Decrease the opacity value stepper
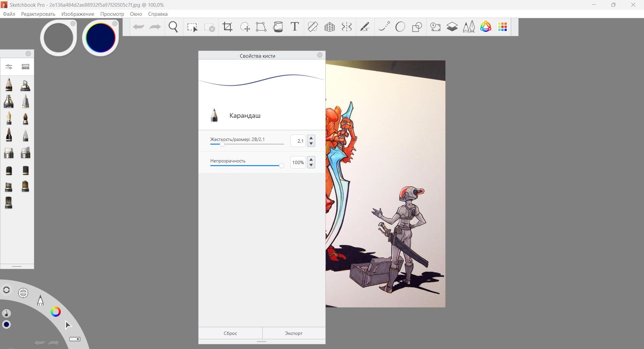The width and height of the screenshot is (644, 349). pos(311,165)
